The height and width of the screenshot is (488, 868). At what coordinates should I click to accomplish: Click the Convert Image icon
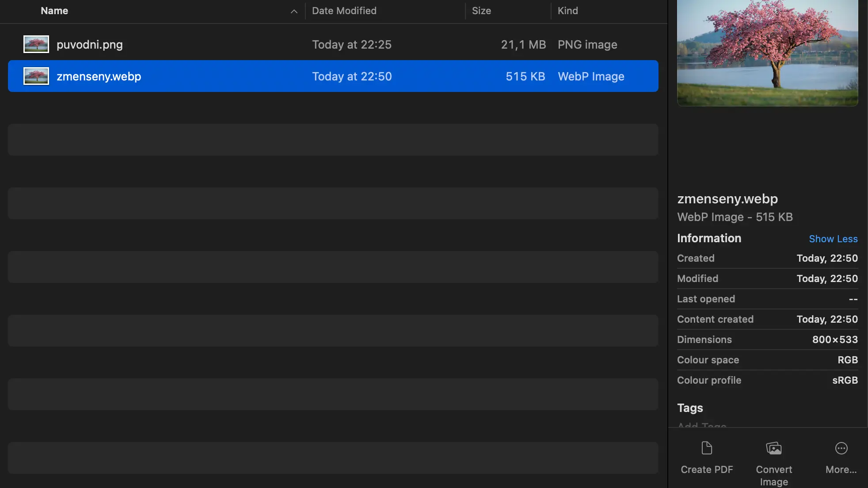pyautogui.click(x=774, y=448)
